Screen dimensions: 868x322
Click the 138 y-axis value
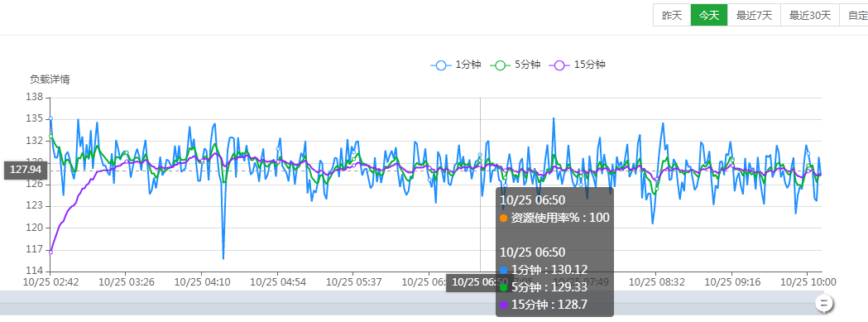click(x=34, y=98)
